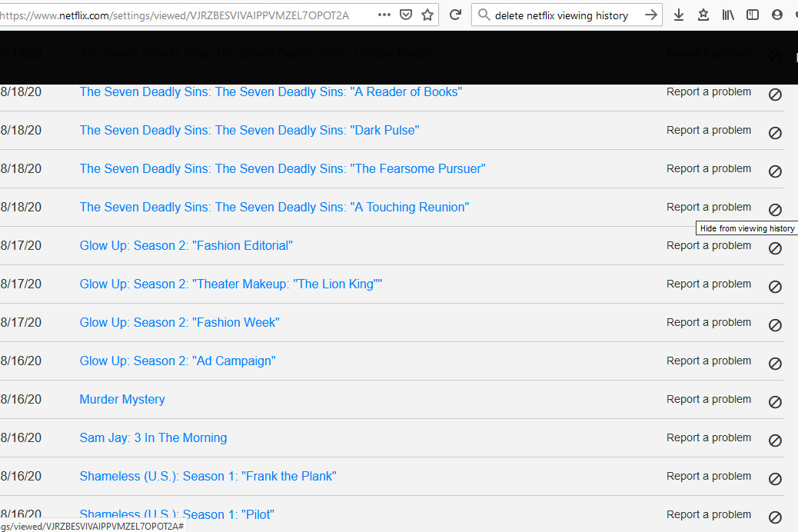Save page to Pocket
Screen dimensions: 798x532
406,15
